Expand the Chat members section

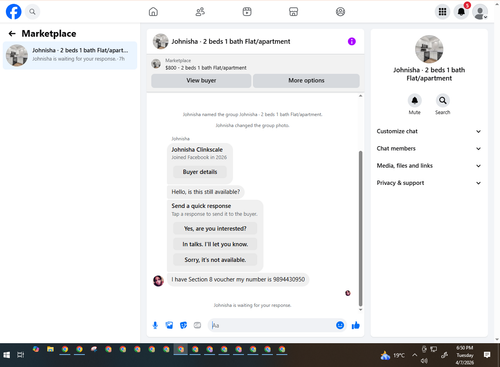pos(429,149)
